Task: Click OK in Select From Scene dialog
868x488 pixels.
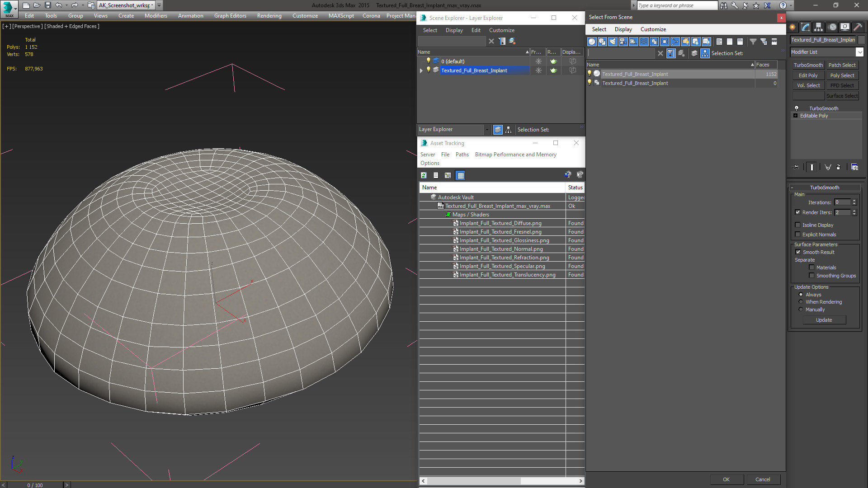Action: point(726,479)
